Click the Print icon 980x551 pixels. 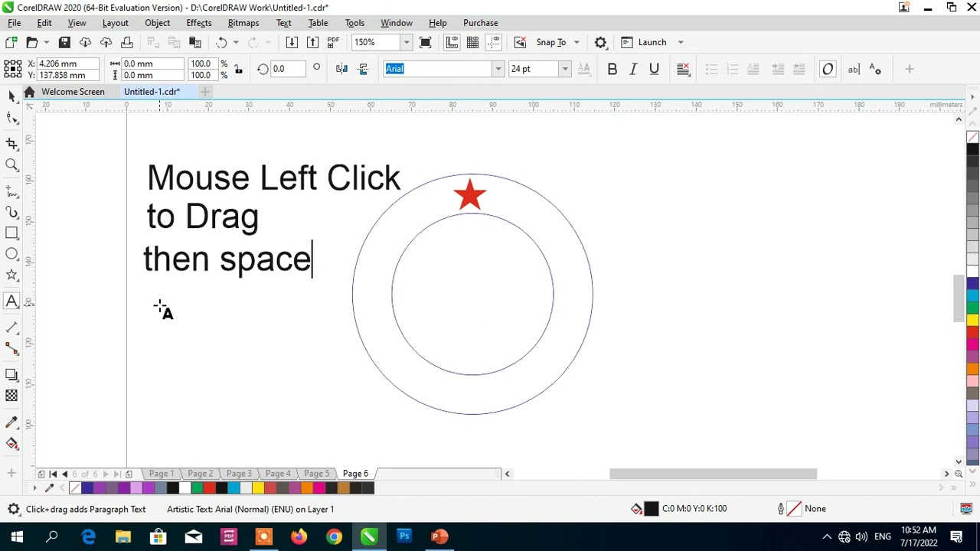tap(127, 42)
